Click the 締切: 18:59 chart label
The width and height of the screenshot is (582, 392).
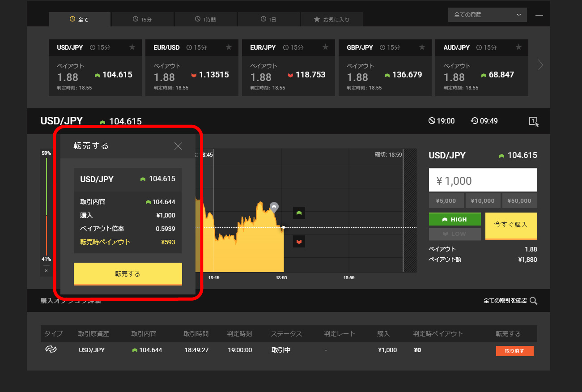click(388, 154)
